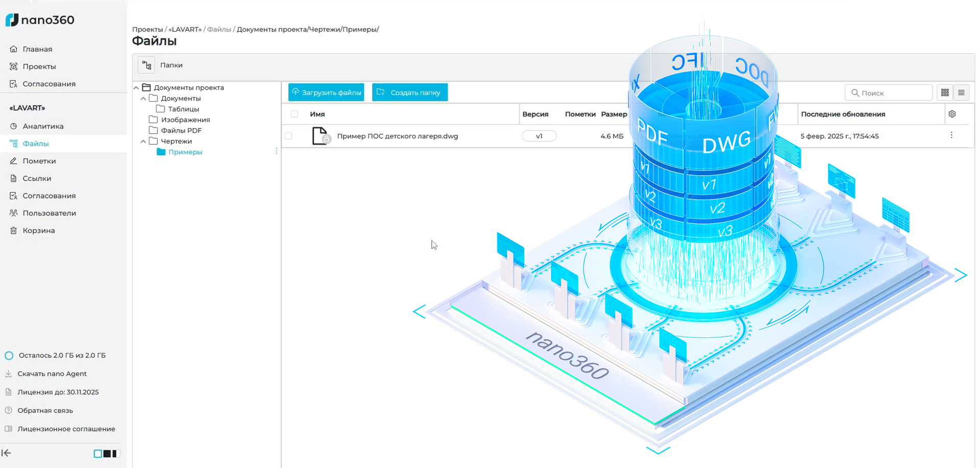The width and height of the screenshot is (980, 468).
Task: Select the Изображения folder
Action: [x=185, y=120]
